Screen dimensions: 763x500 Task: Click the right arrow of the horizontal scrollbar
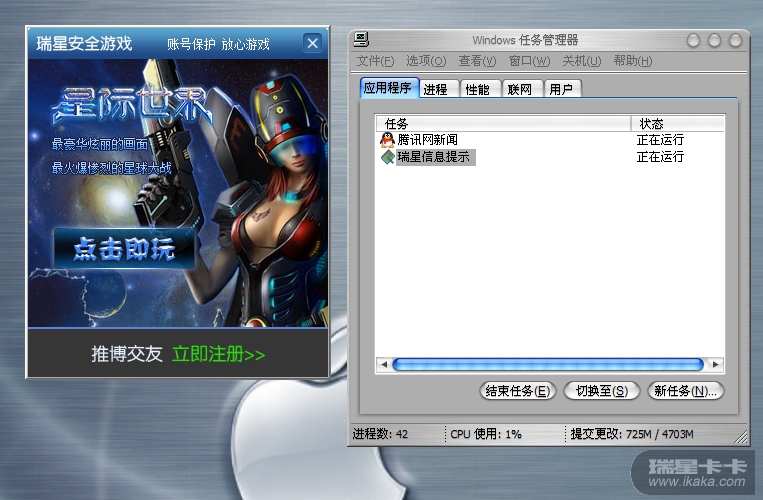coord(715,364)
